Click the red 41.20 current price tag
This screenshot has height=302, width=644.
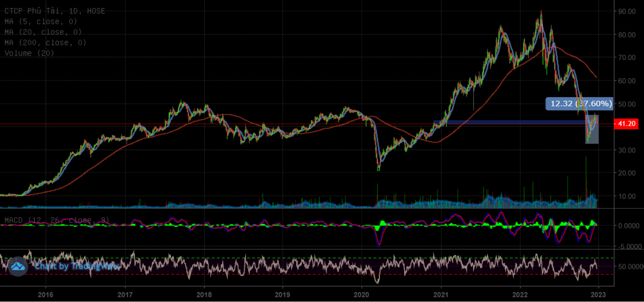point(626,124)
